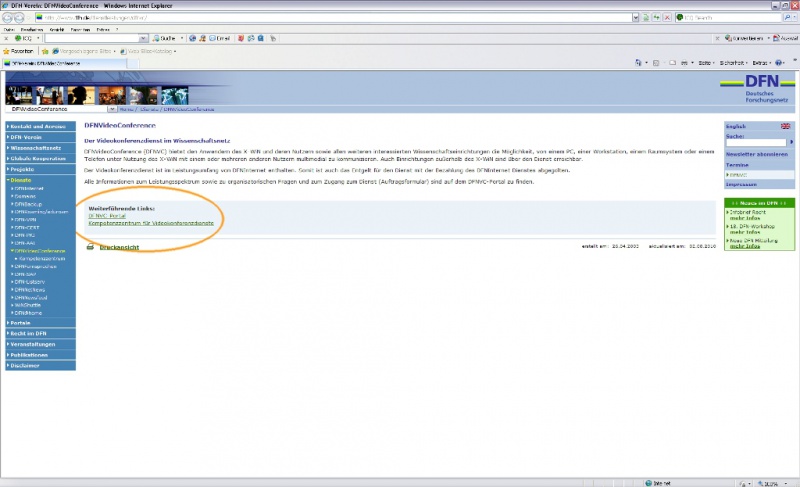Click the DFN Deutsches Forschungsnetz logo

[x=758, y=88]
